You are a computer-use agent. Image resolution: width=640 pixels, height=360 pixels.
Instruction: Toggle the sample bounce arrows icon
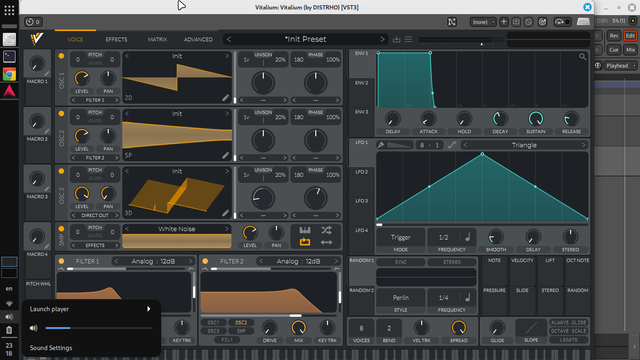[326, 242]
